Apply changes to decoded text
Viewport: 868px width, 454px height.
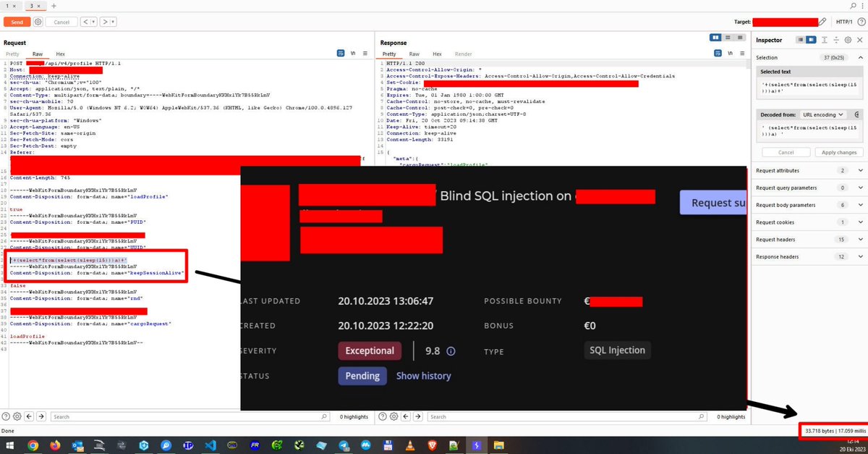(x=839, y=152)
